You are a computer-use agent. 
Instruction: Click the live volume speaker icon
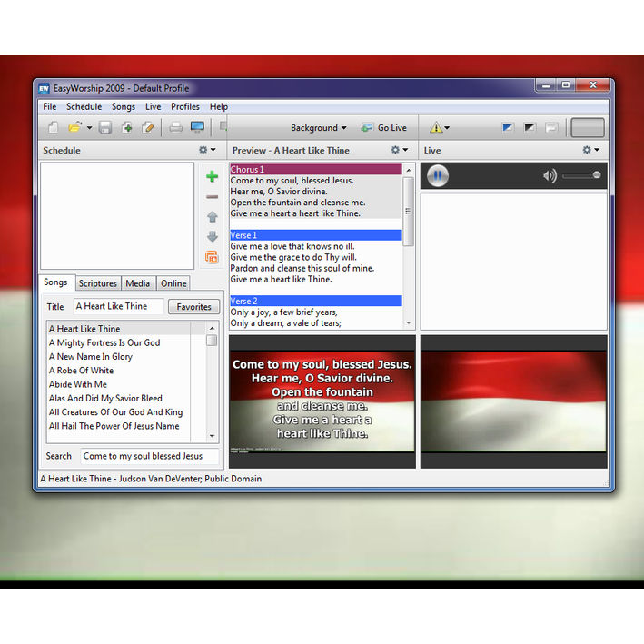[550, 176]
